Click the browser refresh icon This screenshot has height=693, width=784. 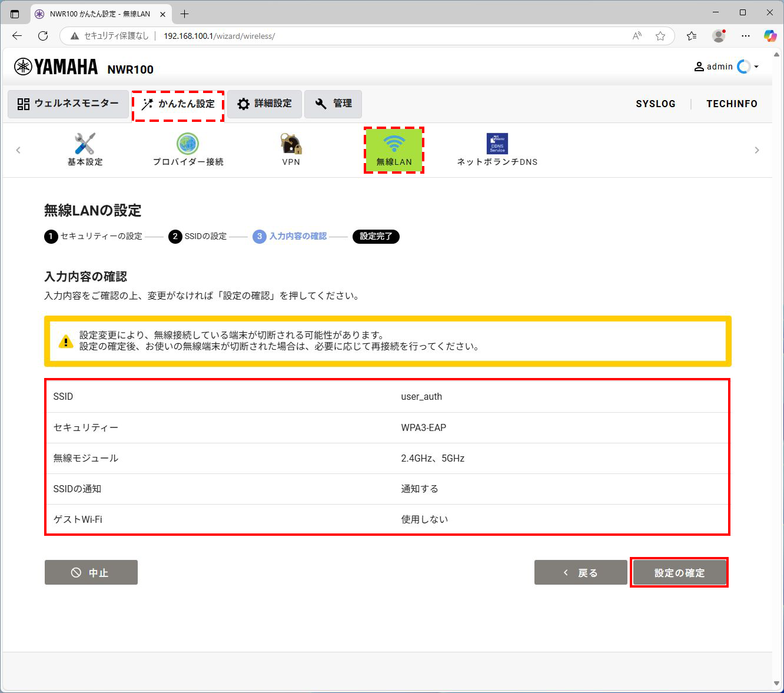tap(43, 36)
